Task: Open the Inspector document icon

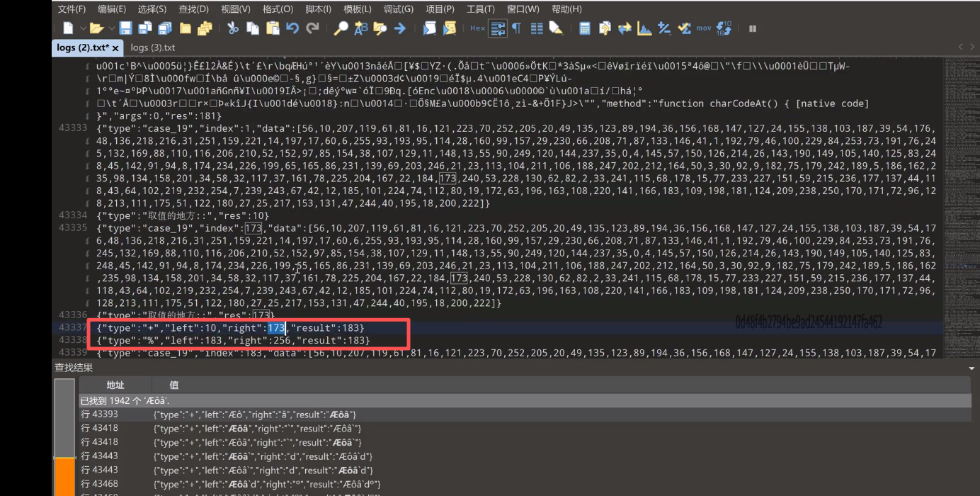Action: (605, 28)
